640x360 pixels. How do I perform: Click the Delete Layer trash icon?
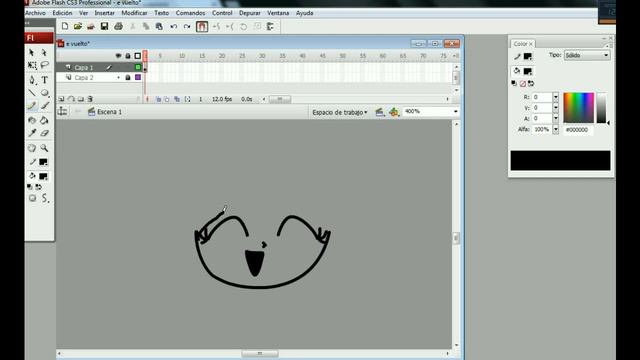(x=90, y=99)
